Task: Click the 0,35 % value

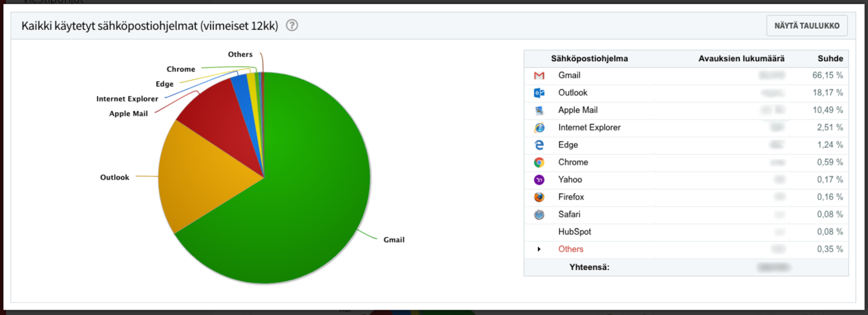Action: click(830, 249)
